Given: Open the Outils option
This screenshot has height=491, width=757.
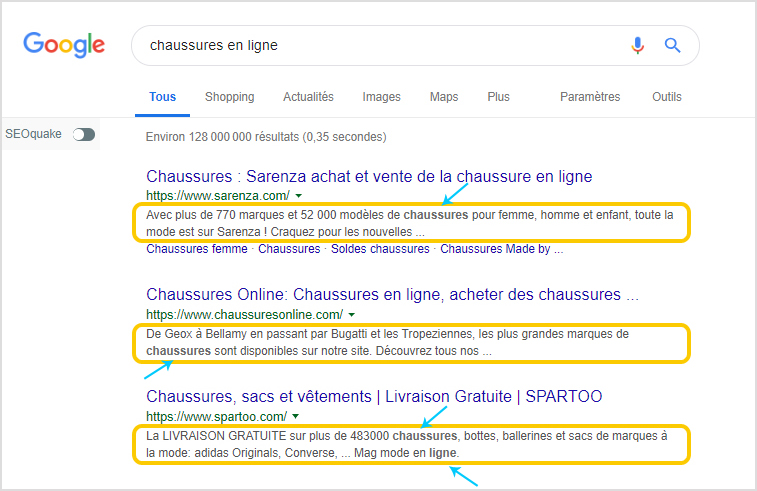Looking at the screenshot, I should pos(667,97).
